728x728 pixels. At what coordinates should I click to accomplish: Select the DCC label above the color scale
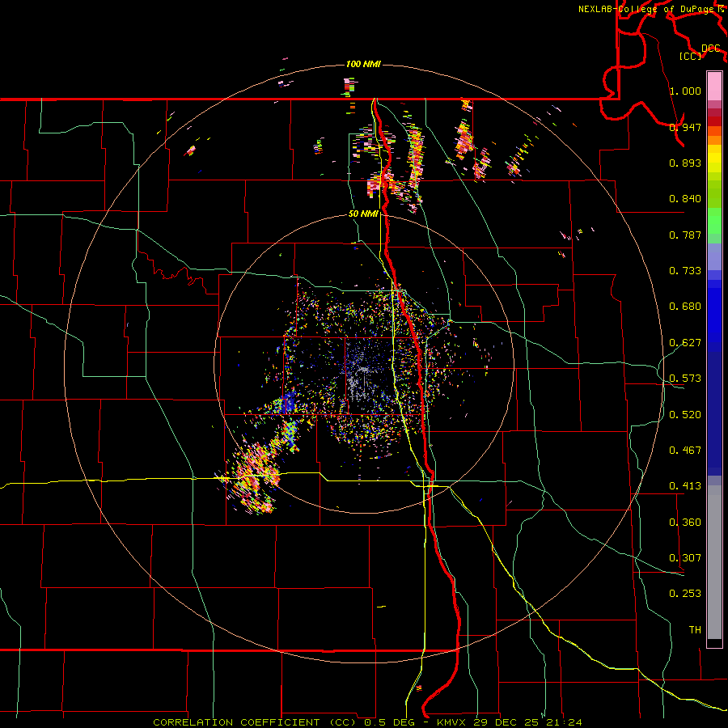(x=710, y=49)
